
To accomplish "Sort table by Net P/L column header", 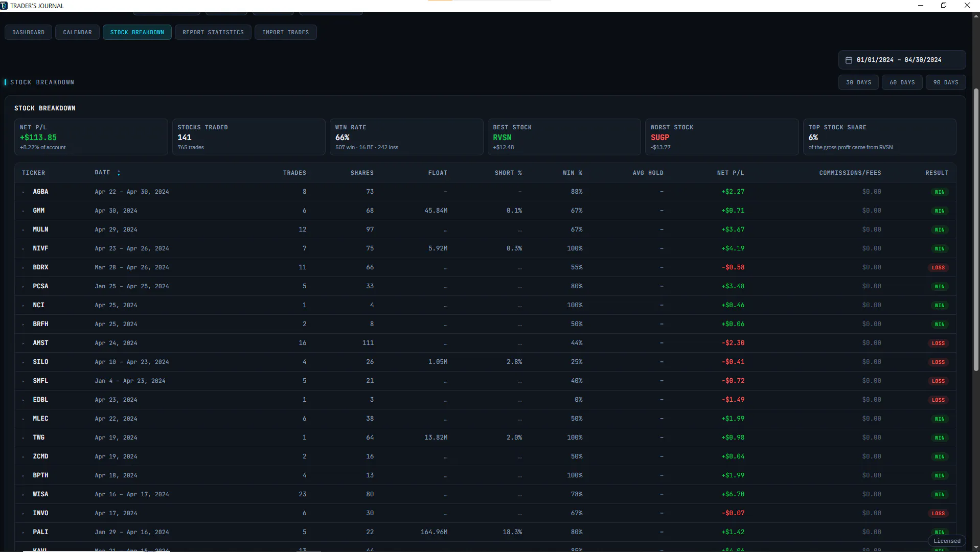I will (730, 173).
